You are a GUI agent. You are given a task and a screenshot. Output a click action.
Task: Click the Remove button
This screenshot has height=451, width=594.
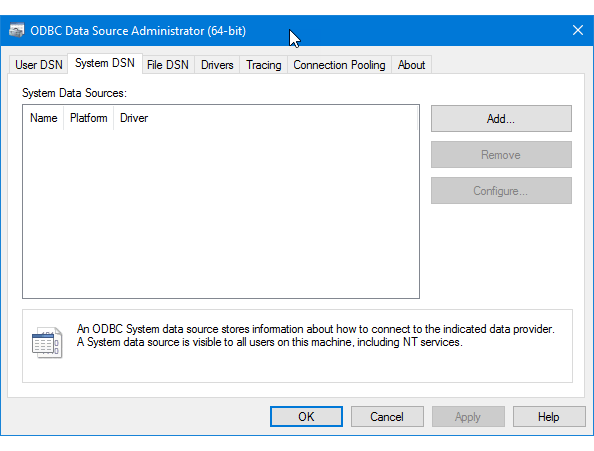tap(501, 154)
